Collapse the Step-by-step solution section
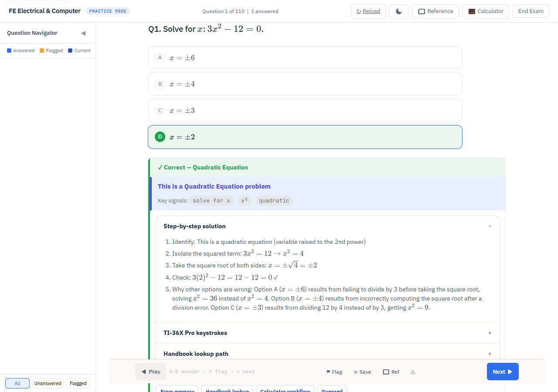The width and height of the screenshot is (558, 392). [x=327, y=226]
